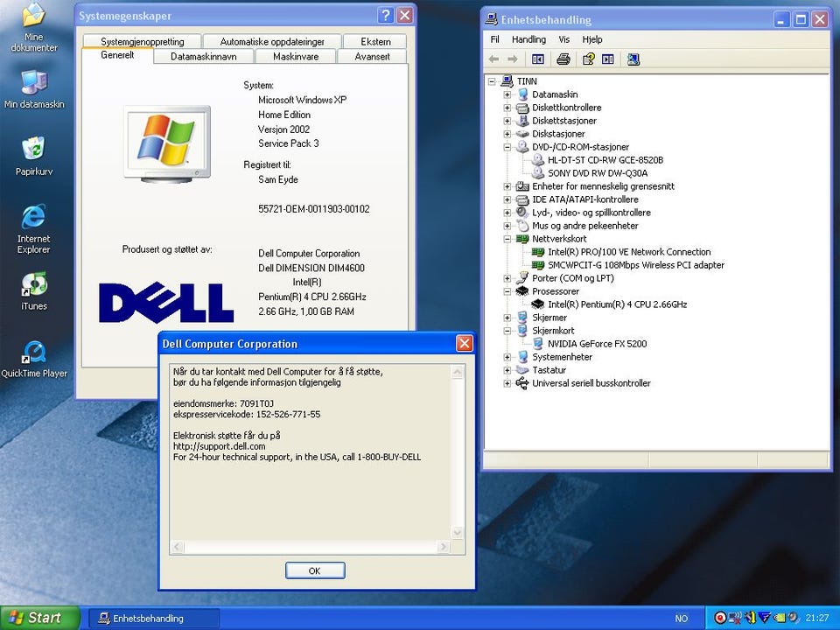Click the show/hide console tree toolbar icon
The height and width of the screenshot is (630, 840).
[x=538, y=59]
